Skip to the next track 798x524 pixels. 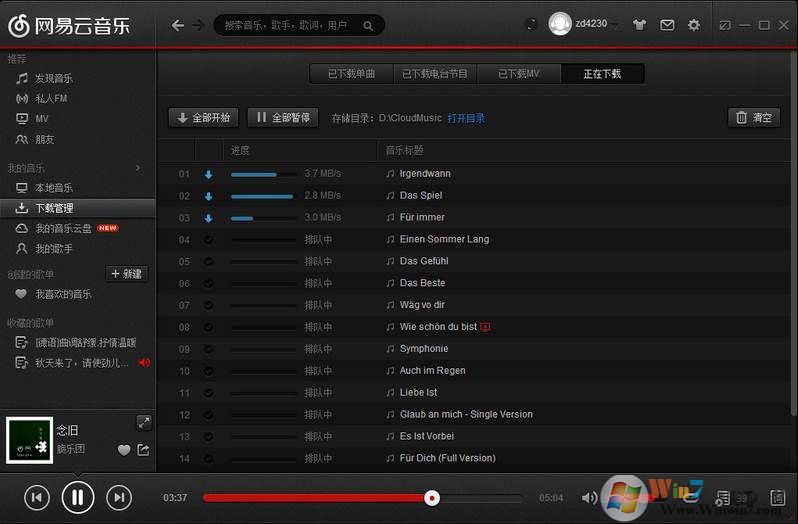tap(119, 497)
